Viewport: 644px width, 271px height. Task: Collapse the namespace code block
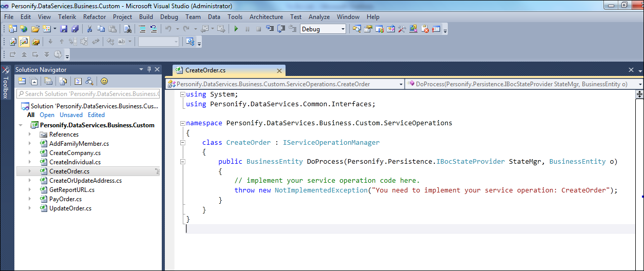coord(183,124)
